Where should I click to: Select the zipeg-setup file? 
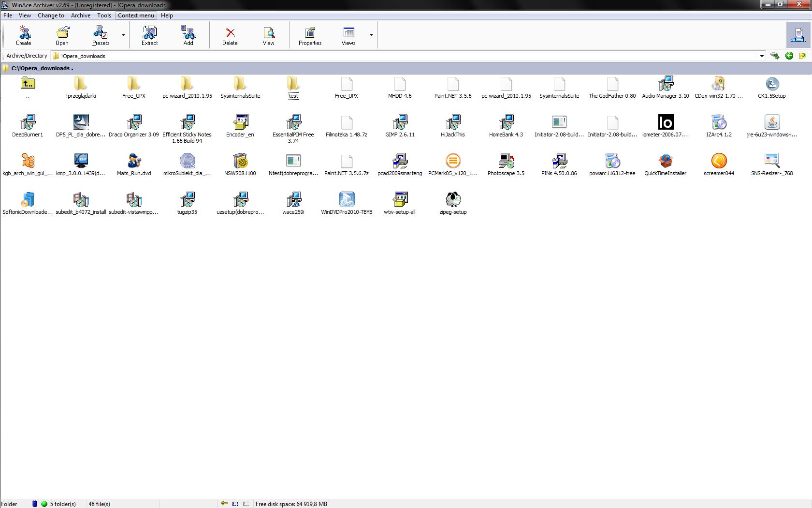pos(453,203)
